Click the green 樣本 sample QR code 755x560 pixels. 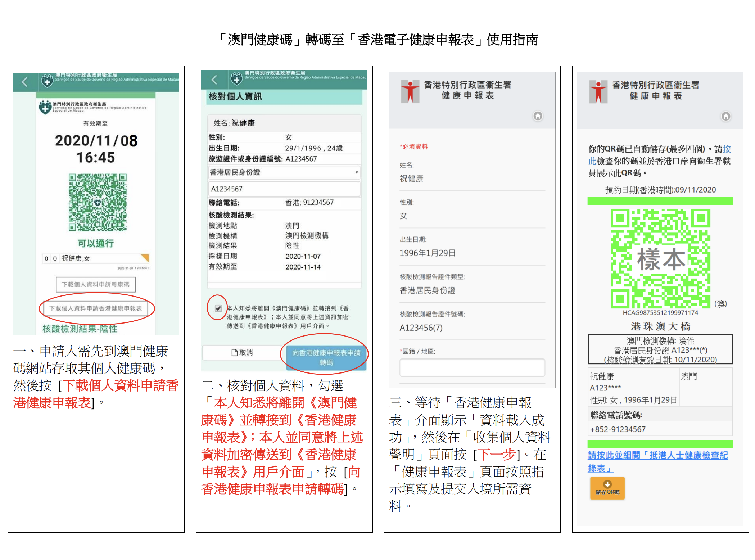coord(660,258)
